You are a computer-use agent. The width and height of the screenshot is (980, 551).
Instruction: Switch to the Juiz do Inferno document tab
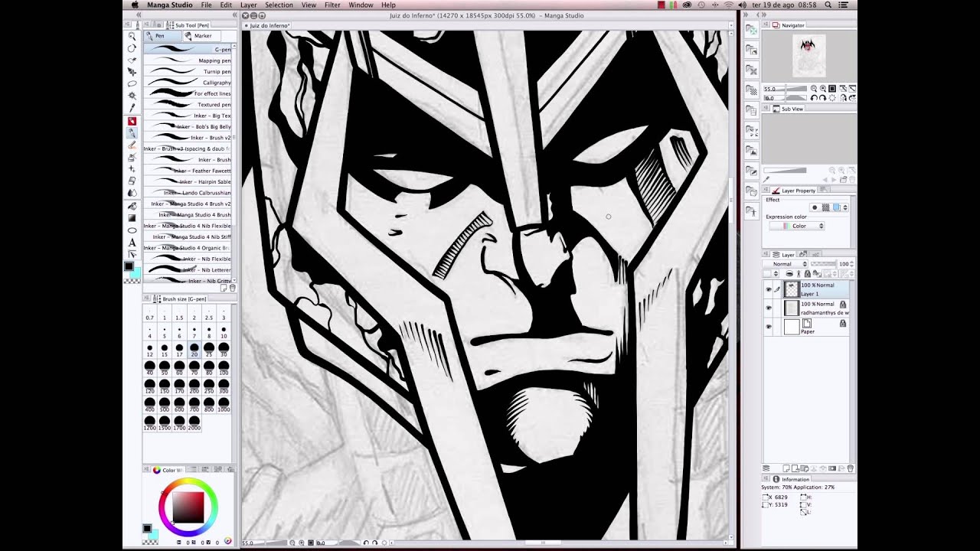coord(269,25)
